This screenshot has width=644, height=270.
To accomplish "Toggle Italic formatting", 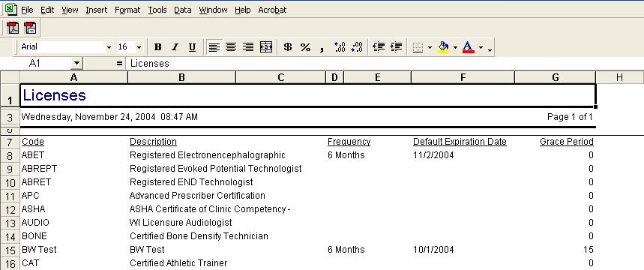I will pyautogui.click(x=175, y=47).
